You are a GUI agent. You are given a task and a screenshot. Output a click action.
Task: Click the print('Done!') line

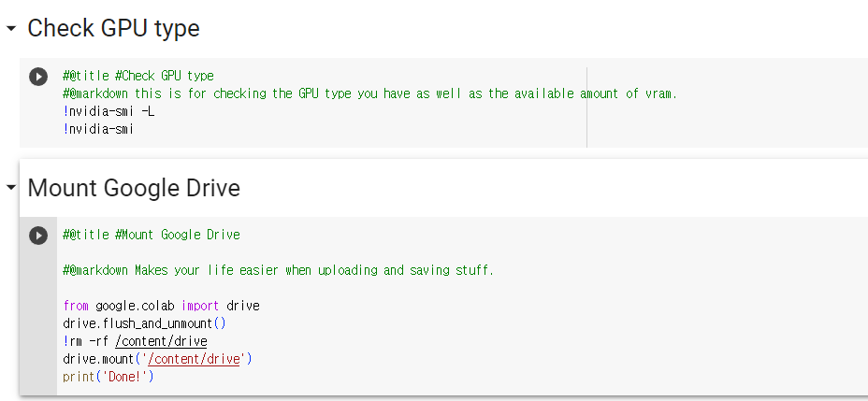[x=108, y=378]
